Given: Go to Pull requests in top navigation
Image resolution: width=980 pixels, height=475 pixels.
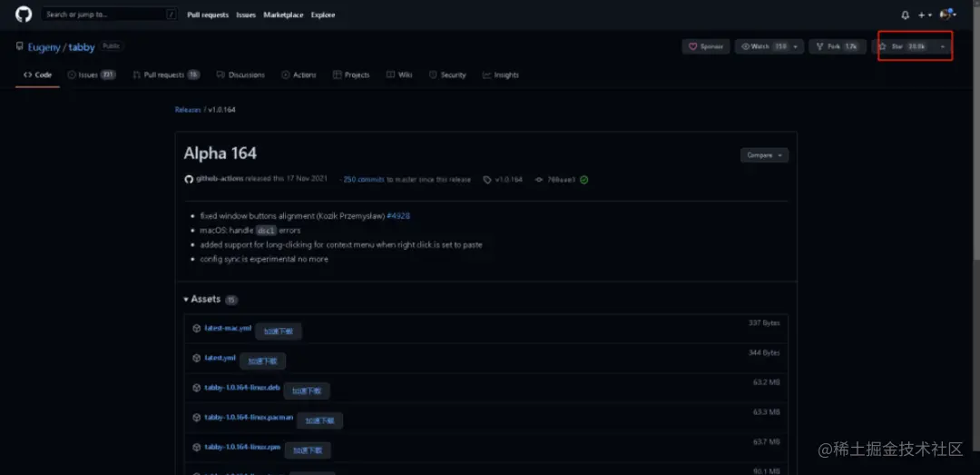Looking at the screenshot, I should tap(208, 15).
